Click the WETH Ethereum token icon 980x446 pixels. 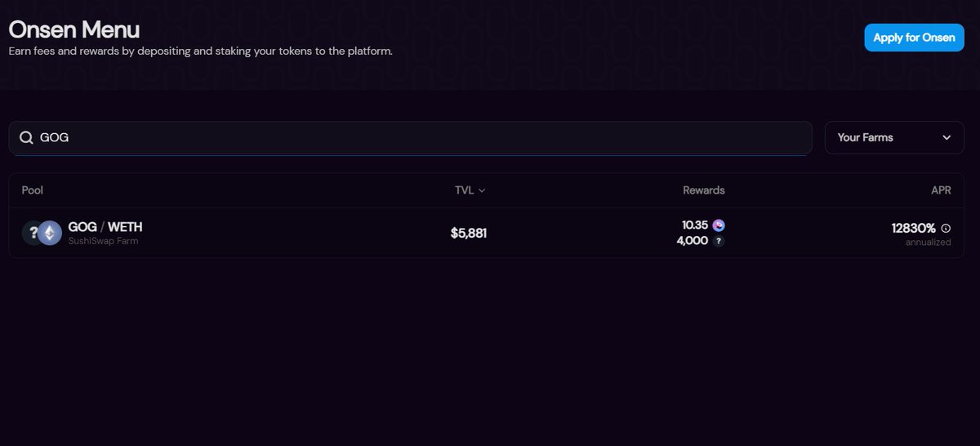50,233
